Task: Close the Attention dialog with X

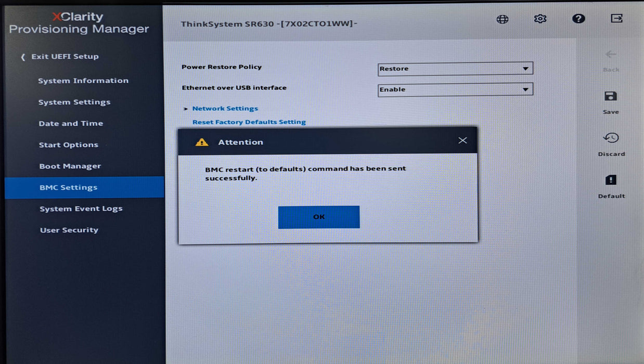Action: point(462,140)
